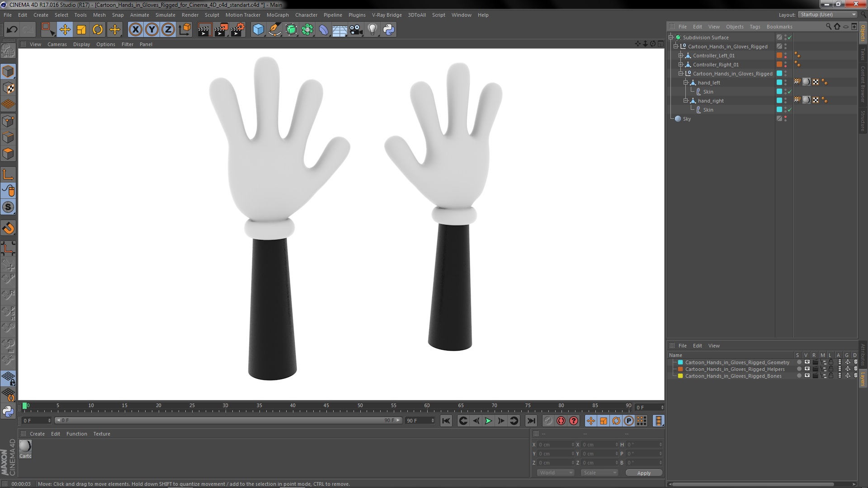This screenshot has height=488, width=868.
Task: Collapse the hand_right tree item
Action: click(x=686, y=101)
